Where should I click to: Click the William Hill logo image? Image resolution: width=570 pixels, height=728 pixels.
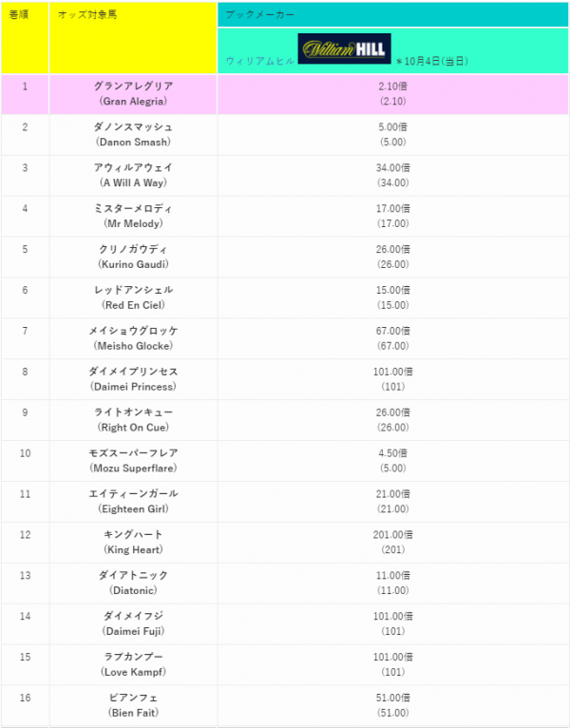coord(345,48)
